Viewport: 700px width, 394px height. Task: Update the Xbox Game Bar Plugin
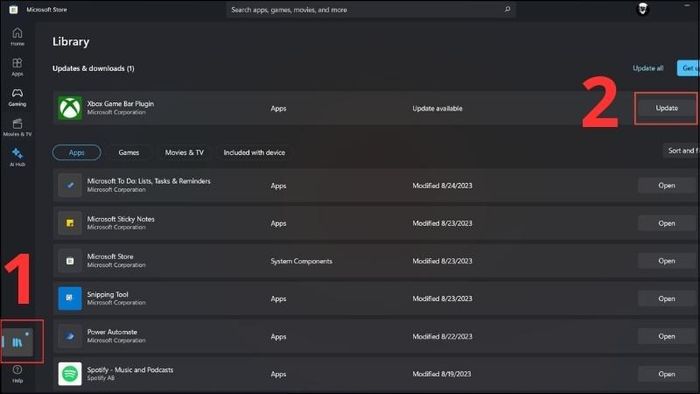pos(666,108)
